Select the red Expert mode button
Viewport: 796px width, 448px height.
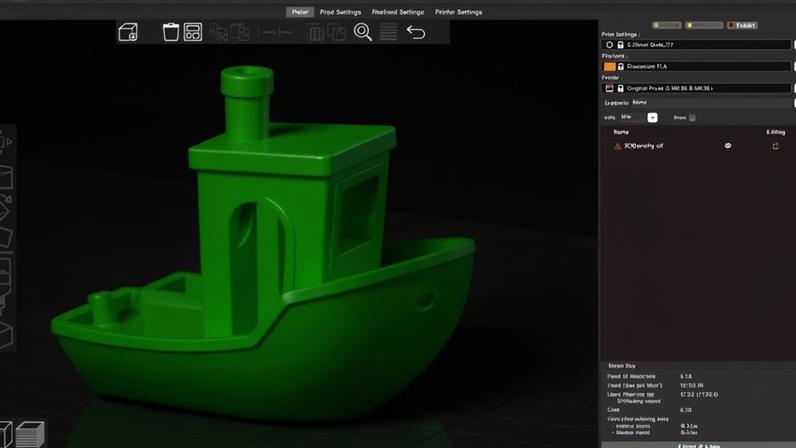pyautogui.click(x=742, y=25)
